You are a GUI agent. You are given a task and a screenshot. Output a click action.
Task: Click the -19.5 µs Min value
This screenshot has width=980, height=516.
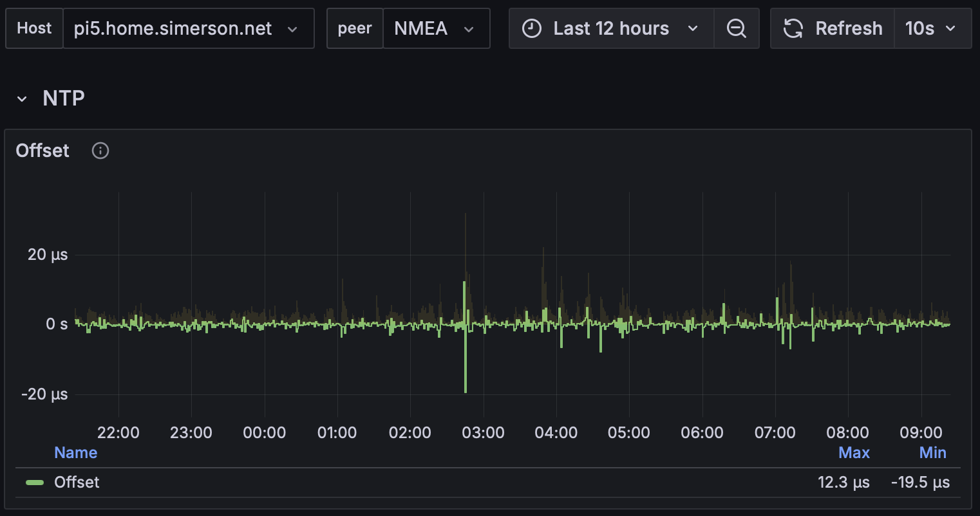tap(920, 483)
